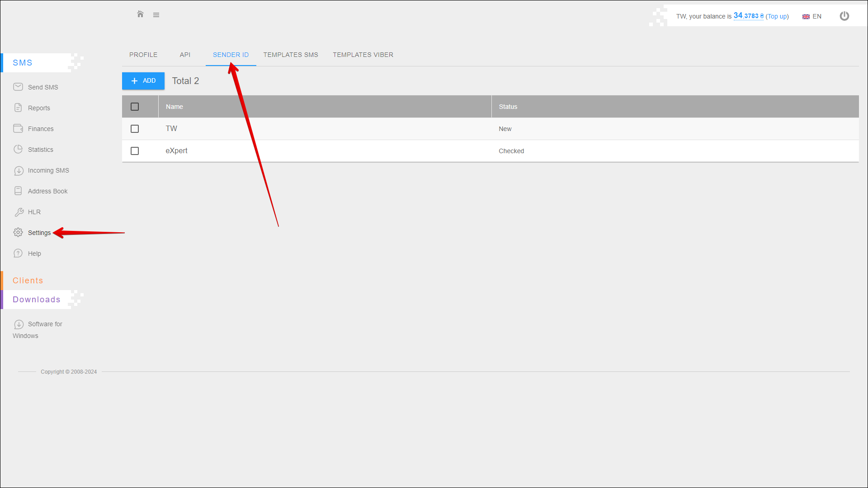
Task: Click the power logout icon
Action: [x=844, y=16]
